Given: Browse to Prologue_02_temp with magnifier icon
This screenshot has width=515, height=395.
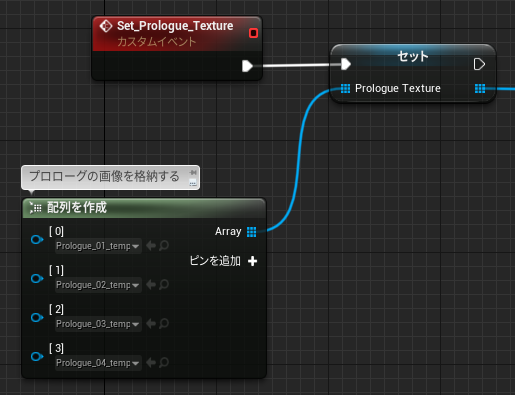Looking at the screenshot, I should [x=164, y=285].
